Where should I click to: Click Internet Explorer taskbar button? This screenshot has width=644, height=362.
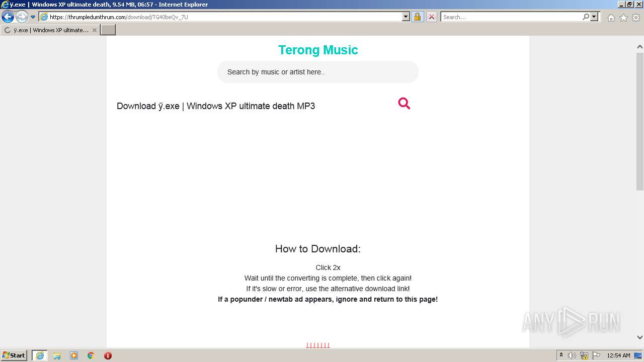[x=40, y=355]
